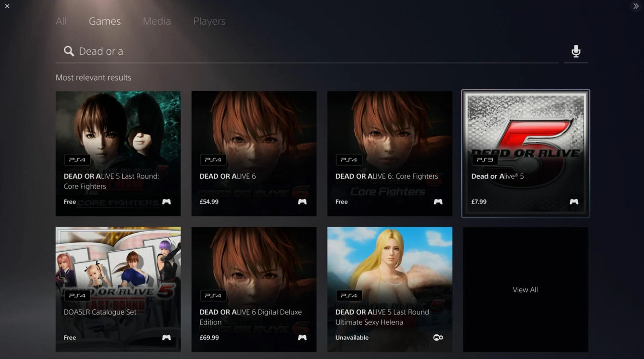Image resolution: width=644 pixels, height=359 pixels.
Task: Click the X close icon in top left
Action: click(7, 6)
